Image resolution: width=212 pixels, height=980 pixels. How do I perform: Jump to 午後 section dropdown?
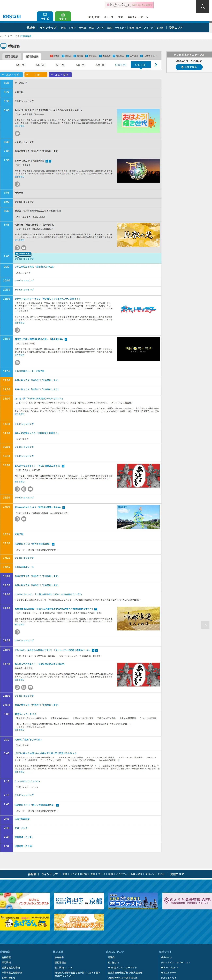tap(36, 75)
